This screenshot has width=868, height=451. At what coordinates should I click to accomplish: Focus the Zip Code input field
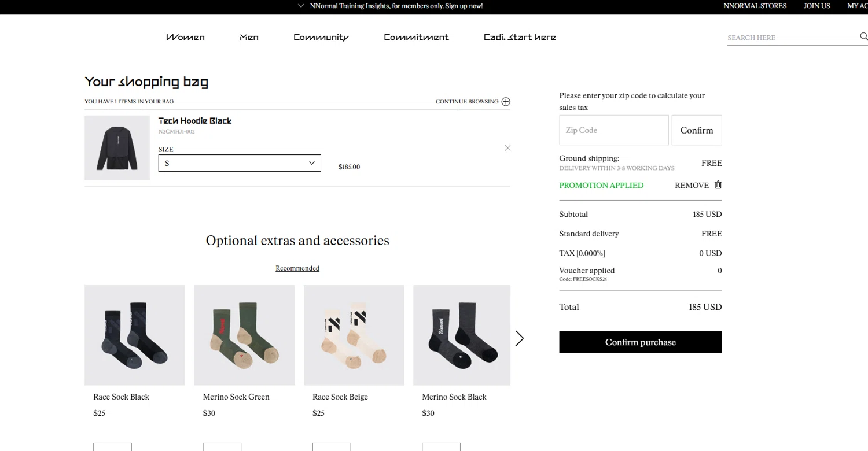pos(614,130)
